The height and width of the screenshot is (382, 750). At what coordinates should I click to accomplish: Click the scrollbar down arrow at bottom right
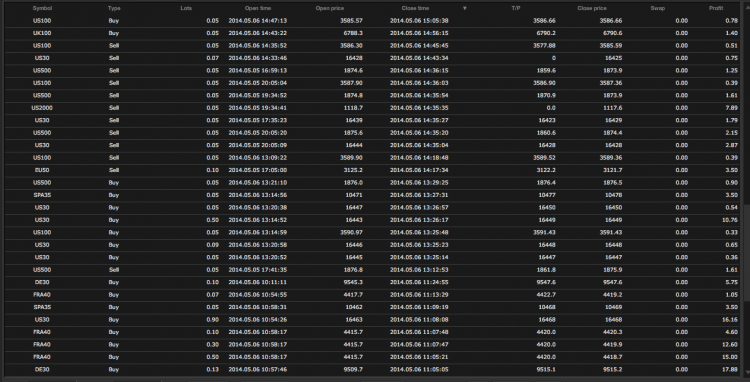(747, 371)
